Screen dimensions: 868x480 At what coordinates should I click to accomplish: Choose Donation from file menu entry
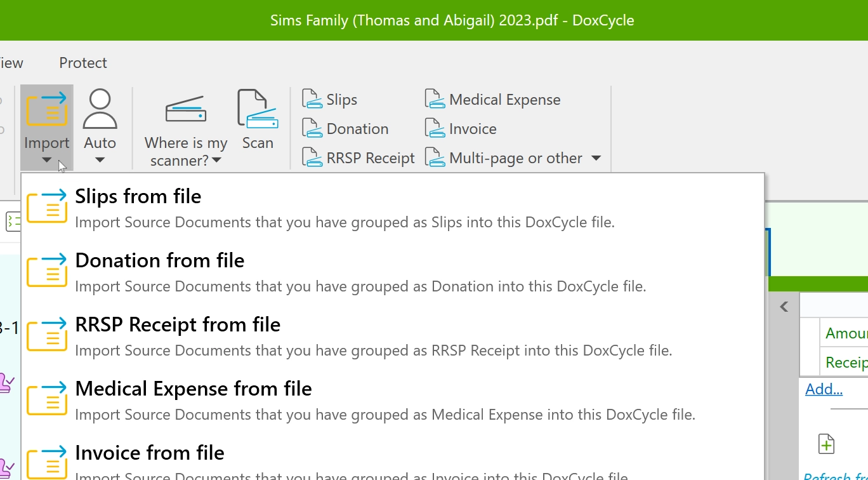pos(393,272)
